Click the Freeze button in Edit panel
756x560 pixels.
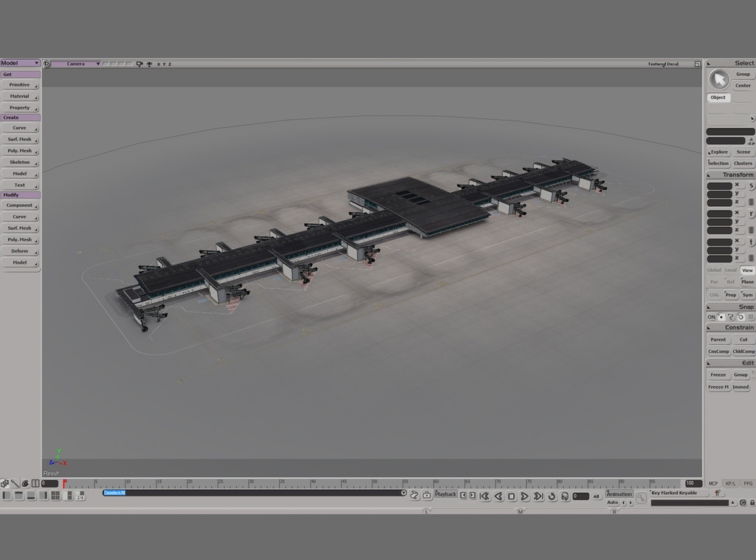coord(717,375)
